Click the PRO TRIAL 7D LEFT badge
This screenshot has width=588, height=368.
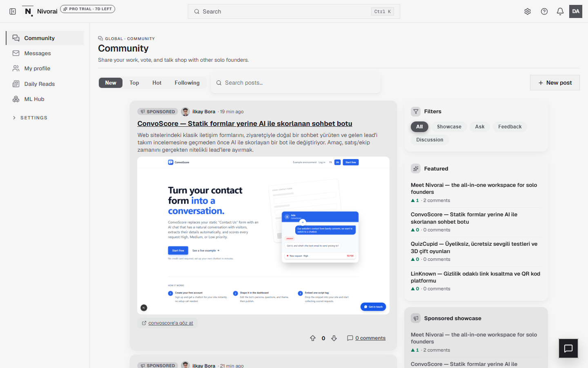coord(87,9)
